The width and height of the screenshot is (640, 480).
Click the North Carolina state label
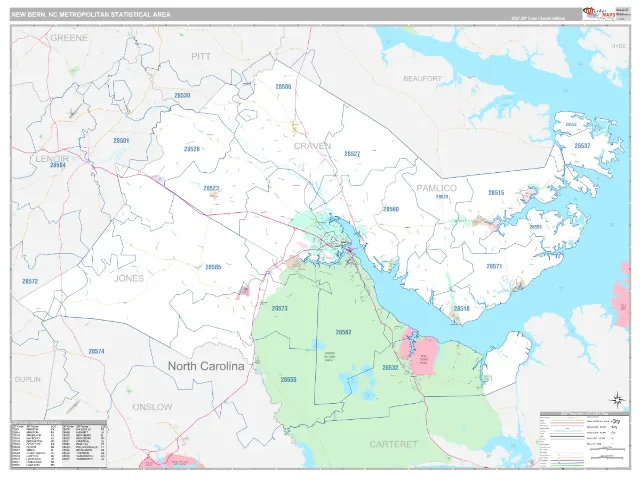[x=206, y=366]
